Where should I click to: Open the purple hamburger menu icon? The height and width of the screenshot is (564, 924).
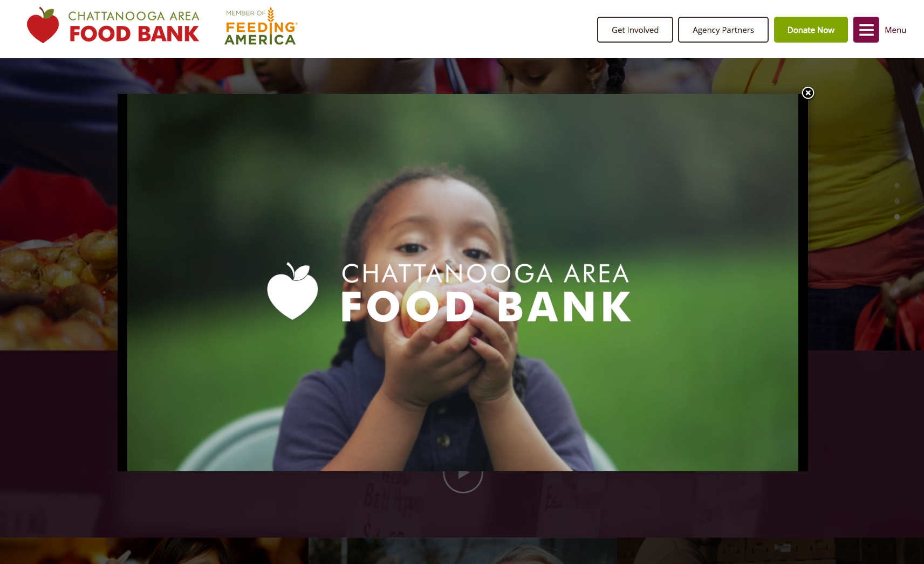(866, 30)
